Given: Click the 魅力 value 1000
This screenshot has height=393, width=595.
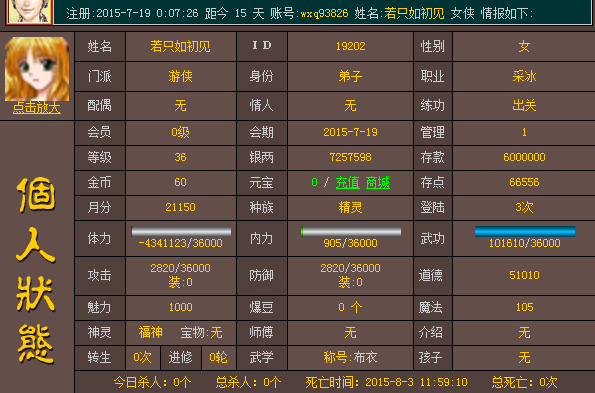Looking at the screenshot, I should click(x=180, y=307).
